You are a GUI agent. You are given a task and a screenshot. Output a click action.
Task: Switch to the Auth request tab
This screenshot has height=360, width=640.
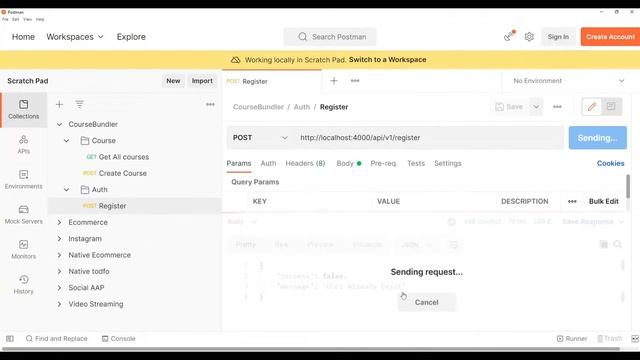[x=268, y=163]
